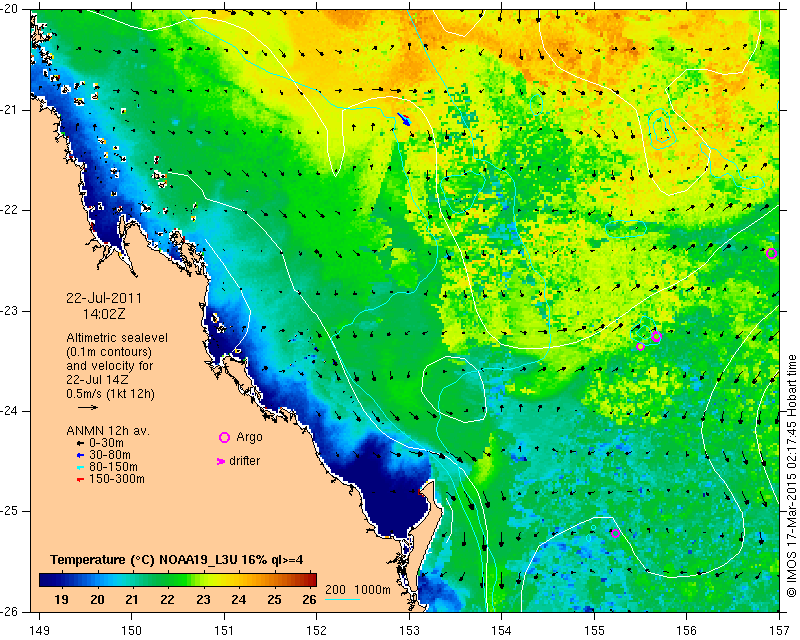The width and height of the screenshot is (800, 640).
Task: Click the time label 14:02Z
Action: point(104,314)
